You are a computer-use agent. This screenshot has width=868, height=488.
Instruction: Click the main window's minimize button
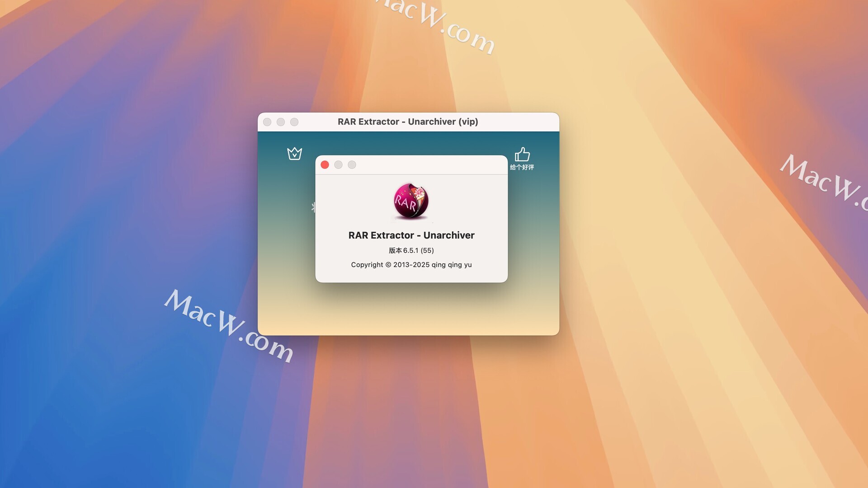pos(281,122)
